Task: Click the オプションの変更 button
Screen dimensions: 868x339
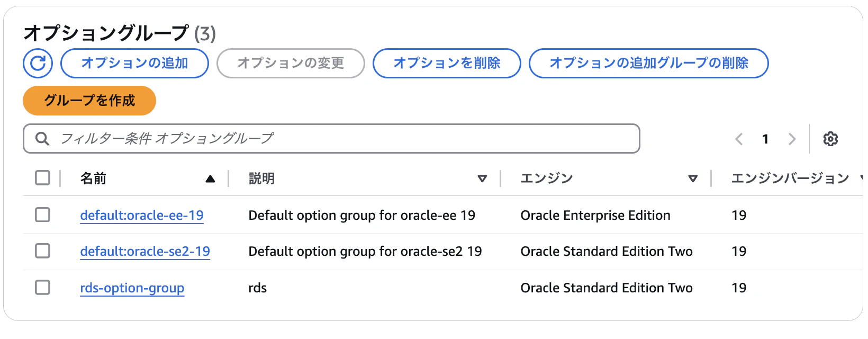Action: point(291,64)
